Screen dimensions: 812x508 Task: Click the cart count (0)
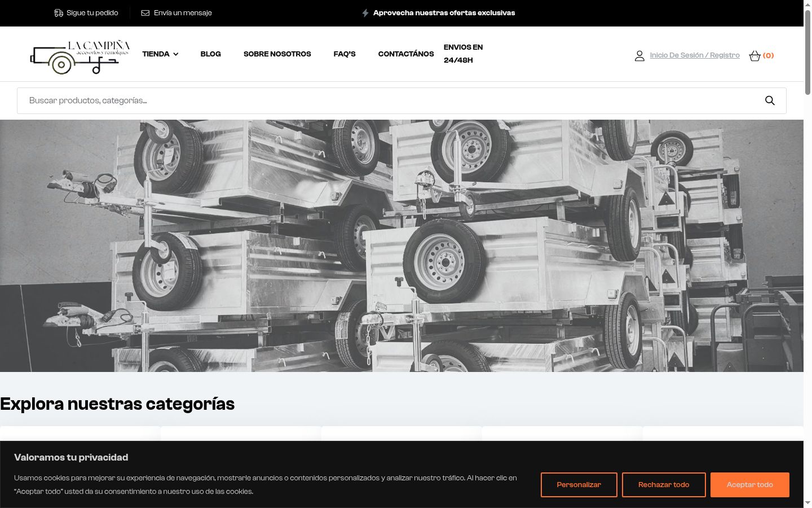(768, 55)
